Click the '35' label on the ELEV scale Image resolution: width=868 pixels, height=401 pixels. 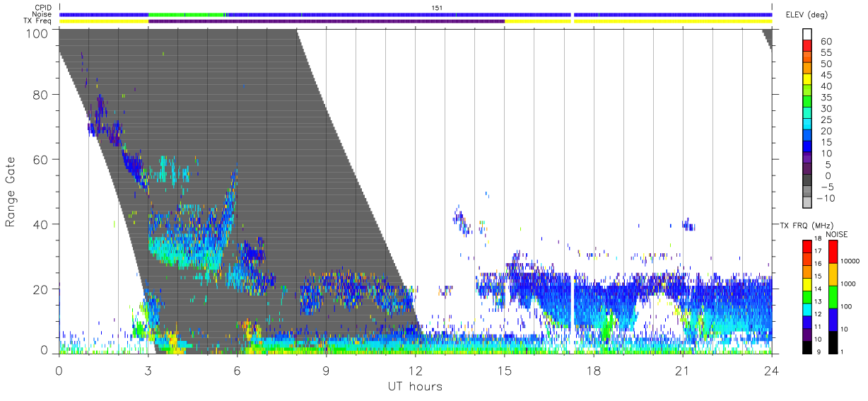825,98
